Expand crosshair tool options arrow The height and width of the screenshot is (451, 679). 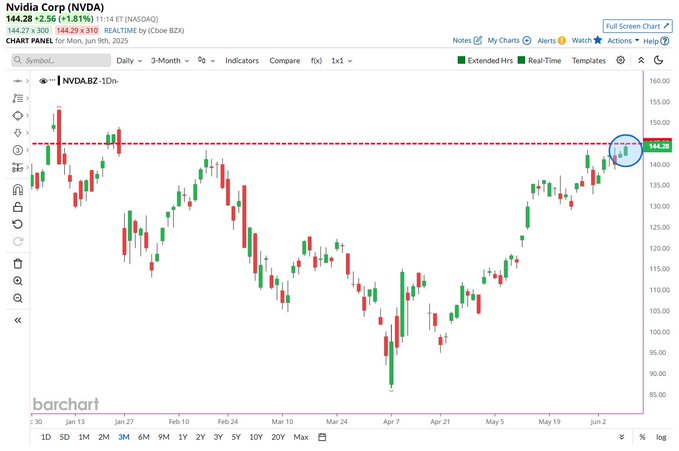[27, 81]
